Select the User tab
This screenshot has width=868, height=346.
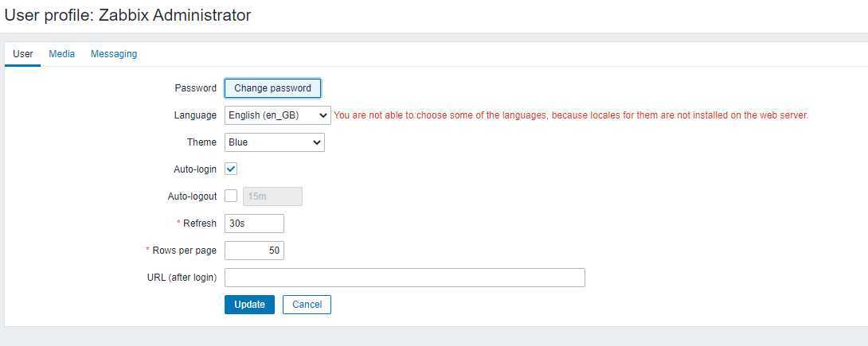pyautogui.click(x=23, y=54)
